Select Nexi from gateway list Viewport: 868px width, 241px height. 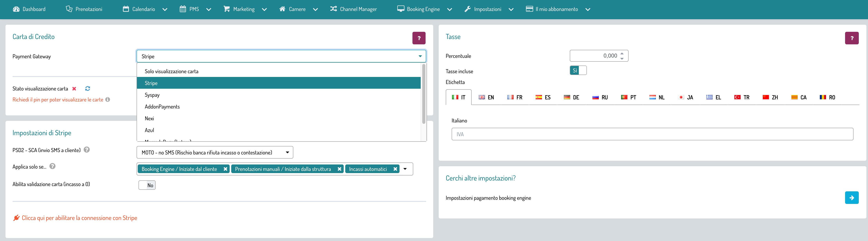(149, 119)
